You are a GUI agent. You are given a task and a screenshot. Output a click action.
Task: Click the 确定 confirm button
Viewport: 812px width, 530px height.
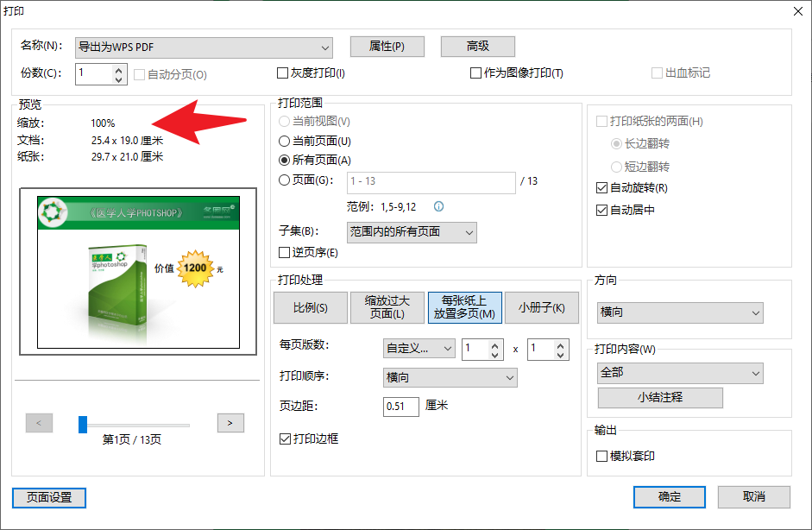pos(669,497)
